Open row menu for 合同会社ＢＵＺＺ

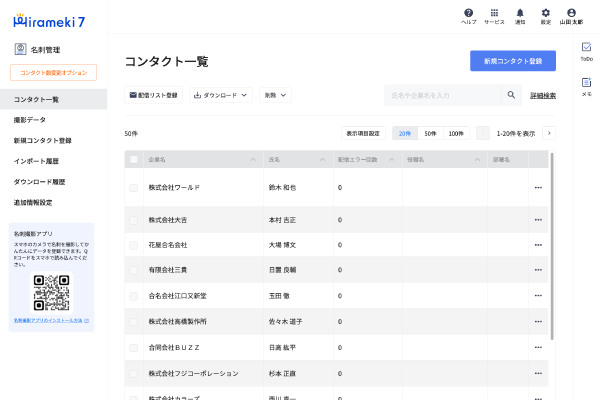coord(538,348)
